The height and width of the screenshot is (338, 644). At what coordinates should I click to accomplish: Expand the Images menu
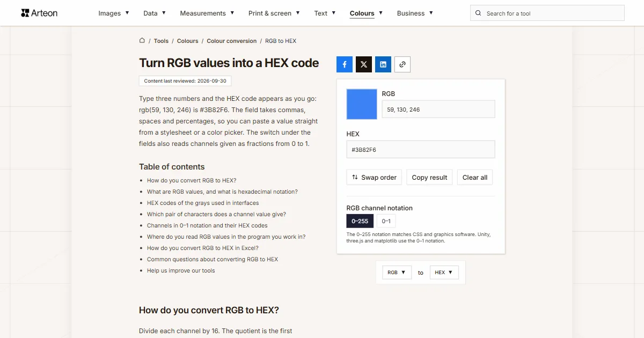(114, 13)
